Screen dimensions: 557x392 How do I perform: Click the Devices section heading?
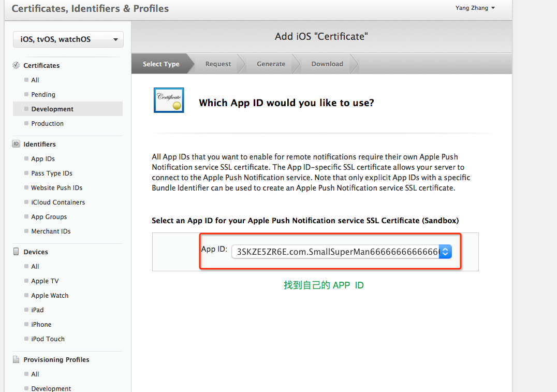(36, 252)
